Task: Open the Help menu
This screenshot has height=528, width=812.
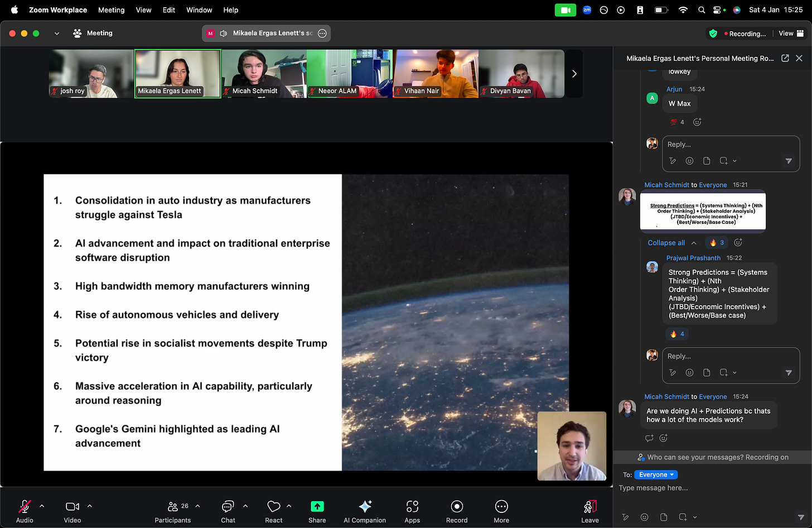Action: [x=231, y=10]
